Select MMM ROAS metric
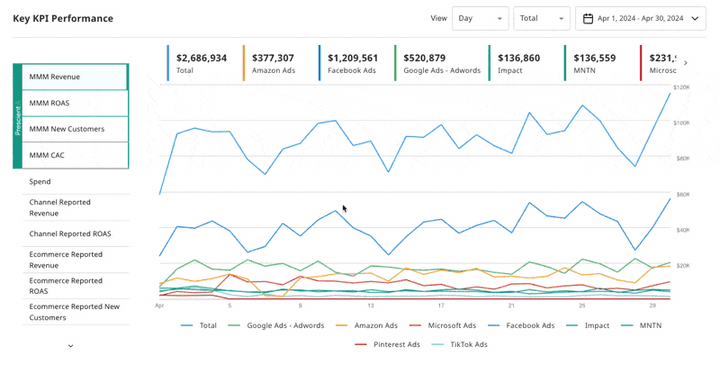The width and height of the screenshot is (720, 383). tap(75, 103)
